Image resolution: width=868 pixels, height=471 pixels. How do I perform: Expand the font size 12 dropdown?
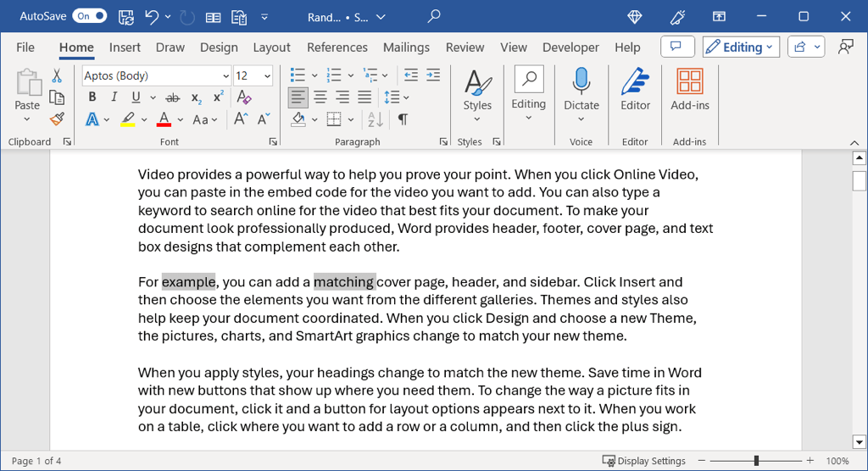[x=268, y=76]
